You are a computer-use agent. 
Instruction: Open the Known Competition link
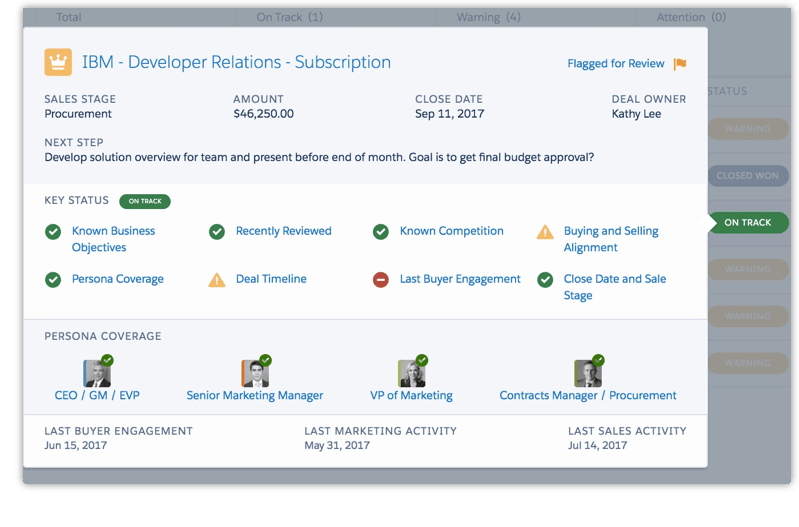coord(451,231)
